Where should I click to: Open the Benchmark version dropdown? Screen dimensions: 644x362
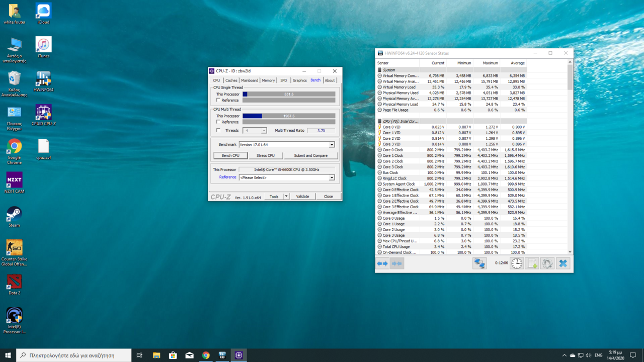click(x=332, y=145)
